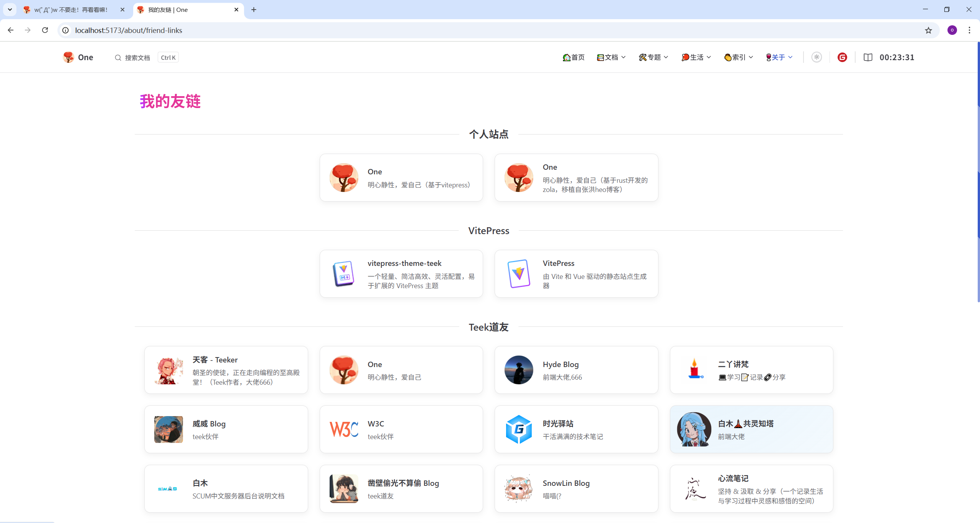Bookmark this page with star icon
The height and width of the screenshot is (523, 980).
coord(928,30)
